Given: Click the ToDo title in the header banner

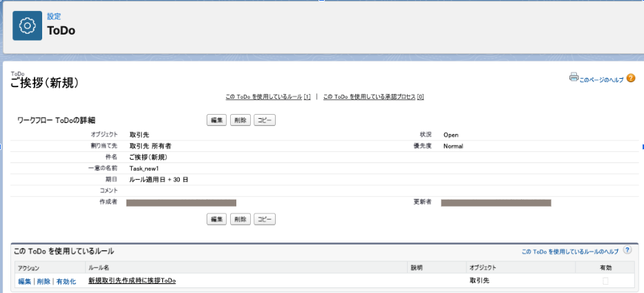Looking at the screenshot, I should (x=61, y=31).
